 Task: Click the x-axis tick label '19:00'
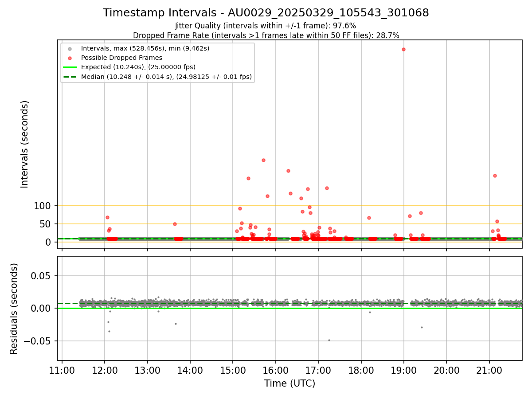(x=403, y=370)
